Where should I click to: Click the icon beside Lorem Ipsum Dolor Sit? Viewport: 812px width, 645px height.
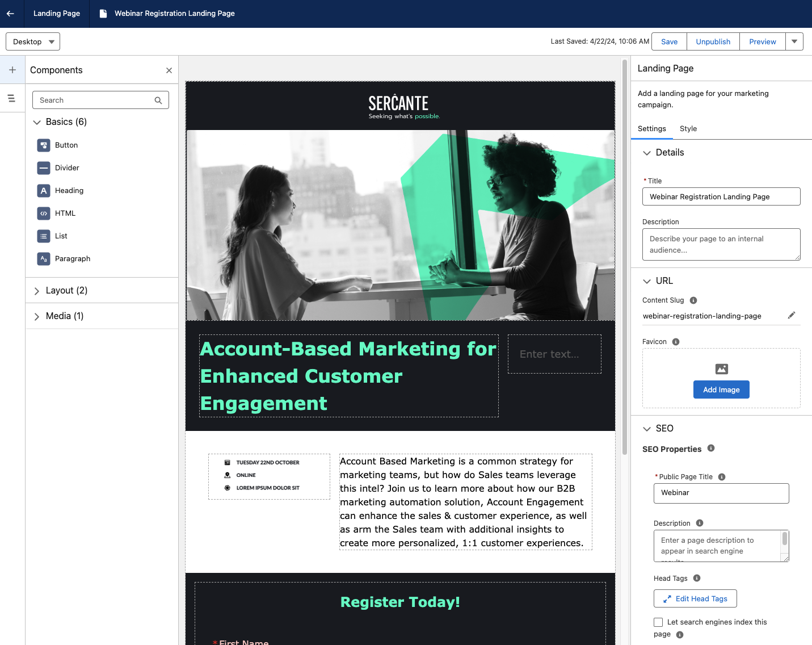(x=228, y=488)
